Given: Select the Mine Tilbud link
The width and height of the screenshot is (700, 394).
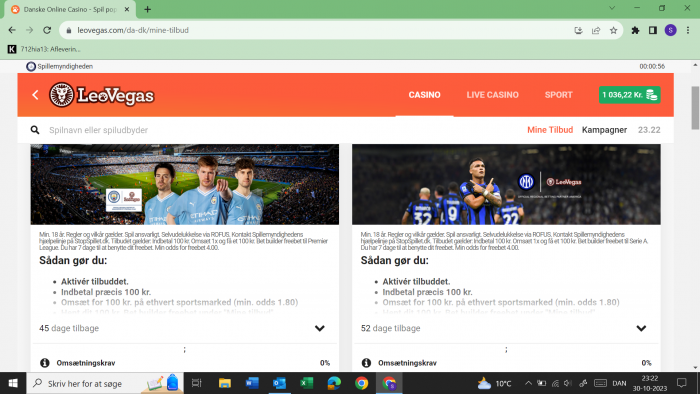Looking at the screenshot, I should (x=550, y=130).
